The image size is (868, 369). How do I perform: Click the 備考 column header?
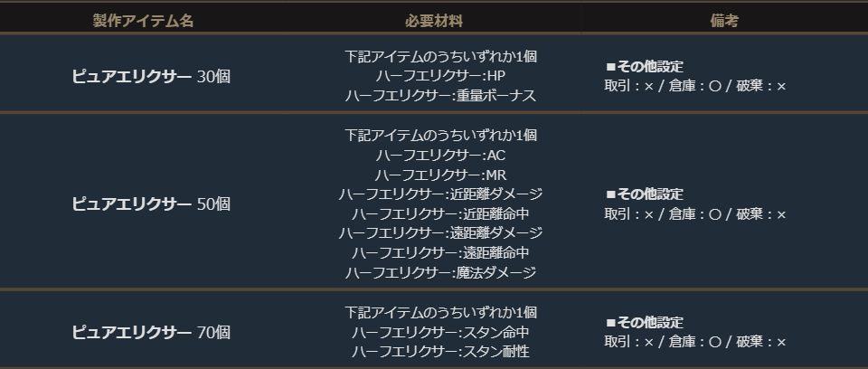coord(724,21)
